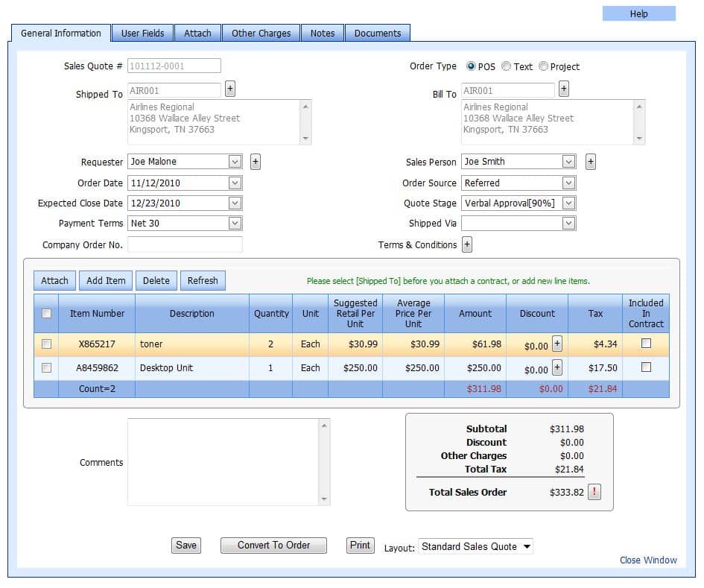Click the Company Order No. field
Viewport: 704px width, 588px height.
coord(185,244)
